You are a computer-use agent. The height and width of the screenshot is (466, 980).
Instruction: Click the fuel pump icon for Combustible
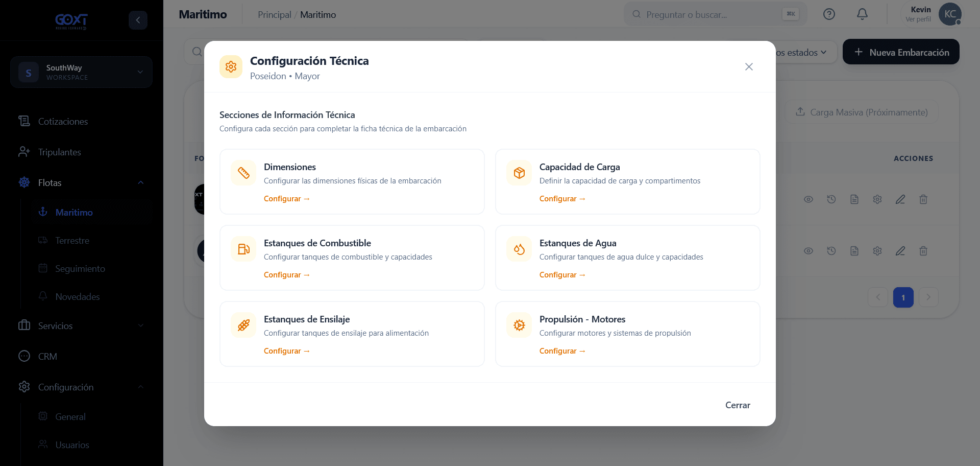[x=243, y=249]
